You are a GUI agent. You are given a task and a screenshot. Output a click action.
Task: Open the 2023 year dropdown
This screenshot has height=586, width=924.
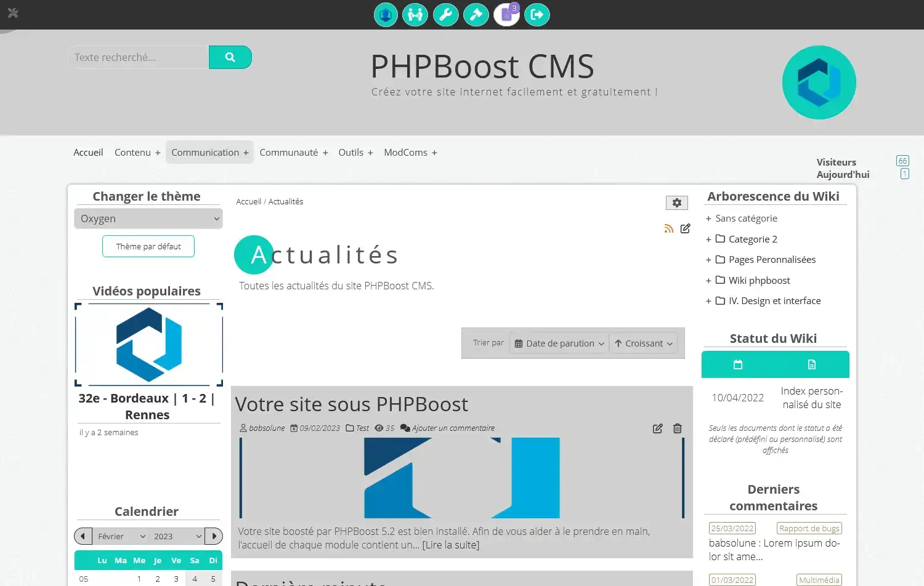[177, 536]
